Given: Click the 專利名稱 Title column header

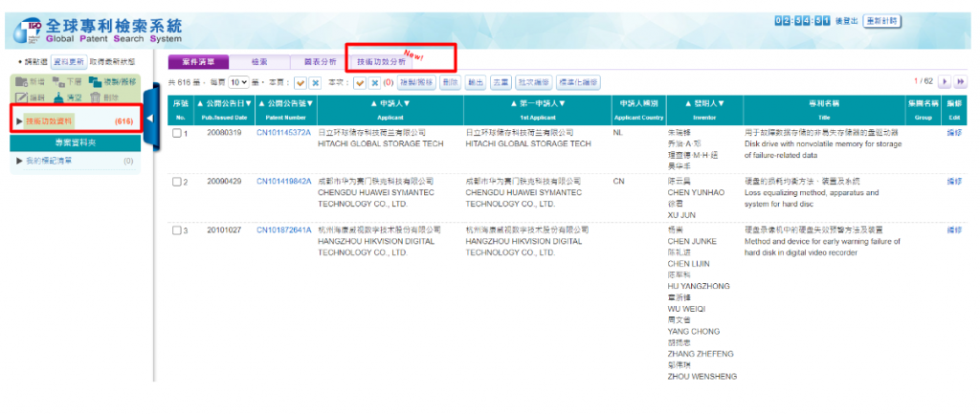Looking at the screenshot, I should pyautogui.click(x=822, y=109).
